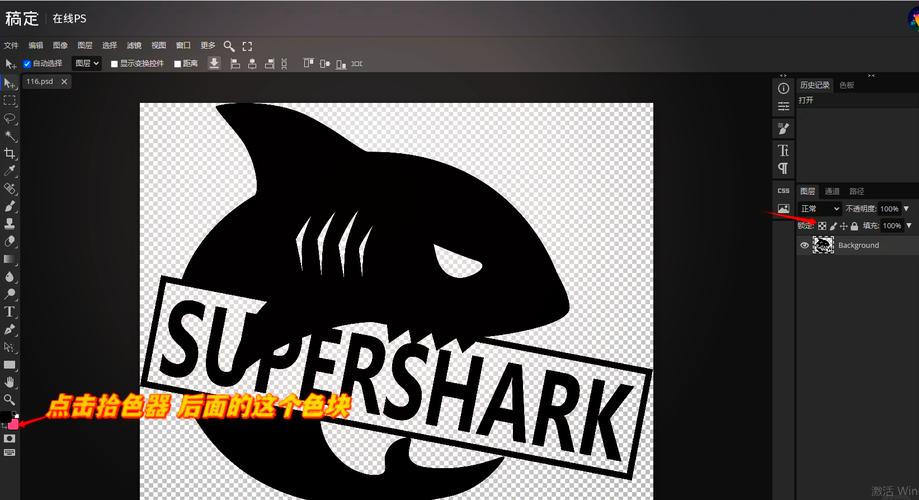This screenshot has width=919, height=500.
Task: Click the pink background color swatch
Action: (x=12, y=424)
